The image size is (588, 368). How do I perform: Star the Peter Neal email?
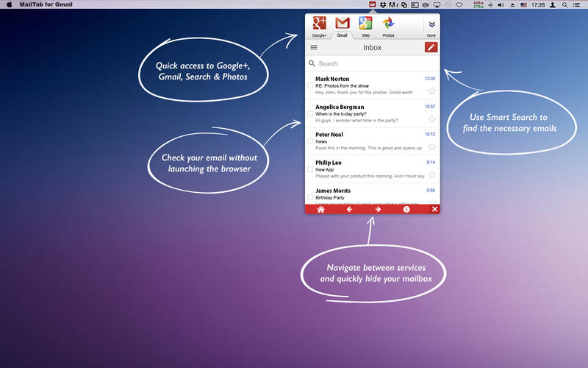coord(432,146)
